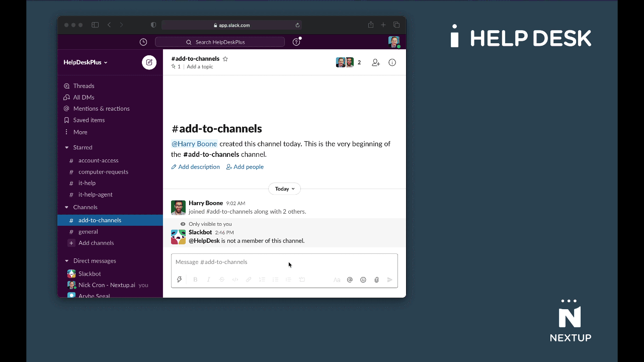
Task: Open your profile avatar menu
Action: coord(394,42)
